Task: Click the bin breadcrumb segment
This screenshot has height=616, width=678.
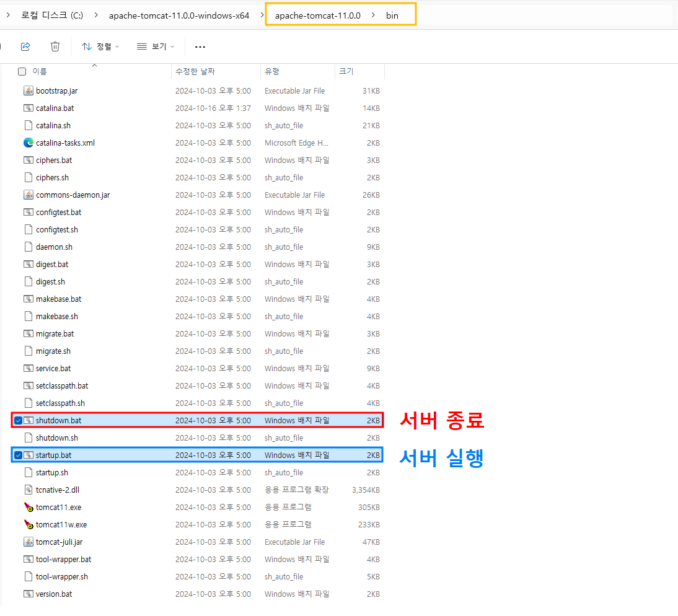Action: tap(392, 15)
